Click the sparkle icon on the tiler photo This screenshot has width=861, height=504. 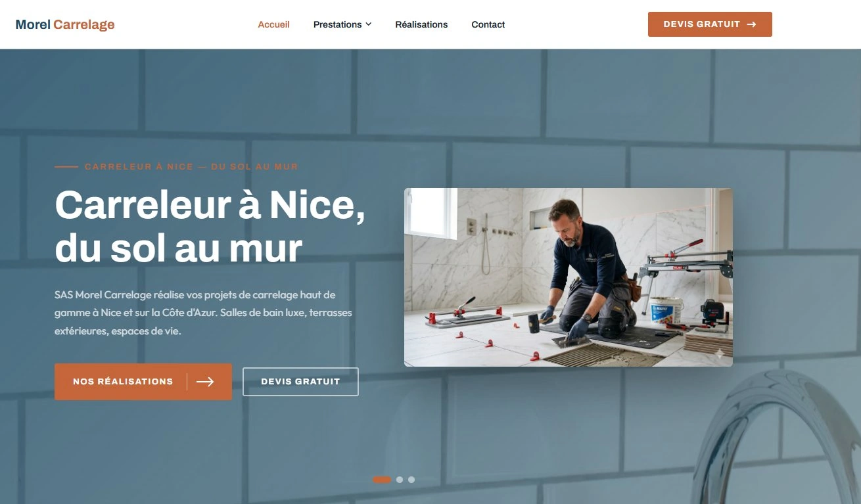click(720, 354)
